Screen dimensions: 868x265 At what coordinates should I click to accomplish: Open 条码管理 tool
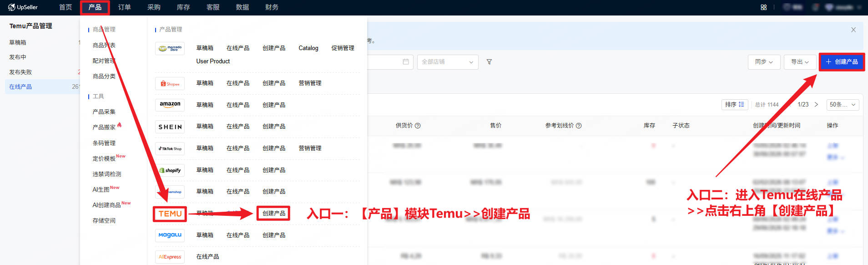coord(104,143)
